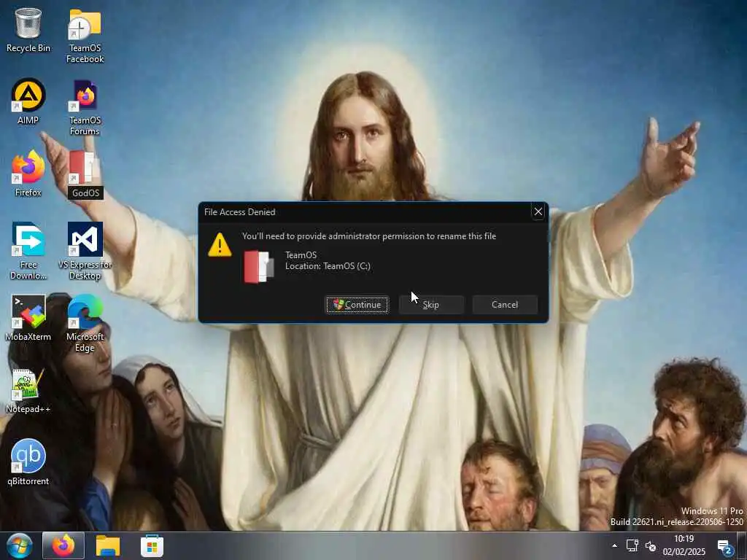Launch VS Express for Desktop
The image size is (747, 560).
click(x=85, y=251)
